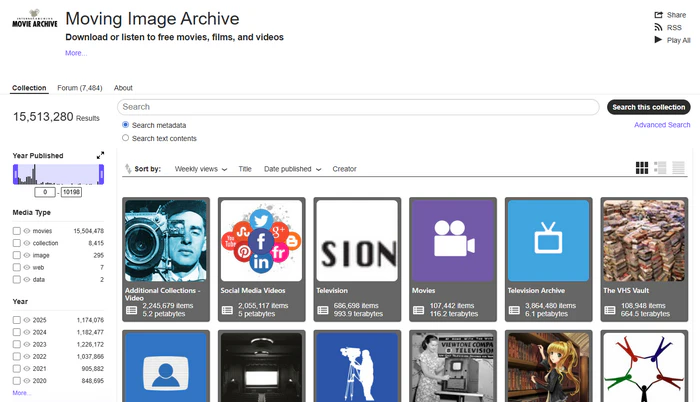Open Social Media Videos thumbnail

(x=262, y=240)
